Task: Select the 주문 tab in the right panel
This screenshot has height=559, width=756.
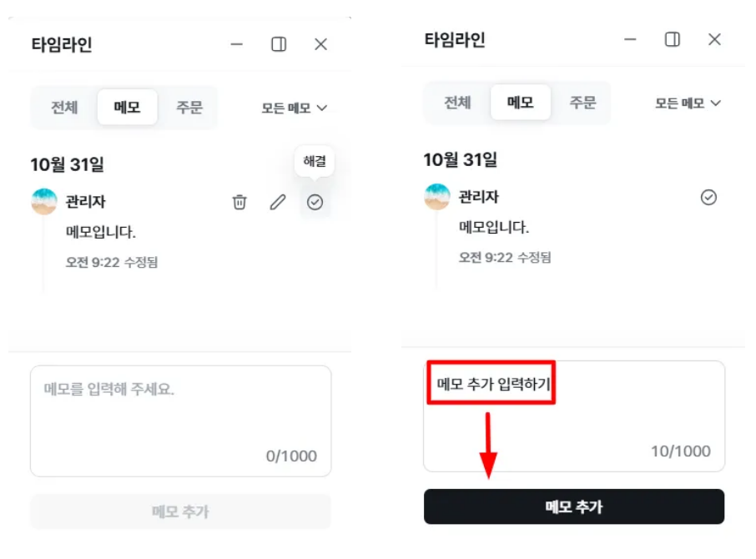Action: (582, 103)
